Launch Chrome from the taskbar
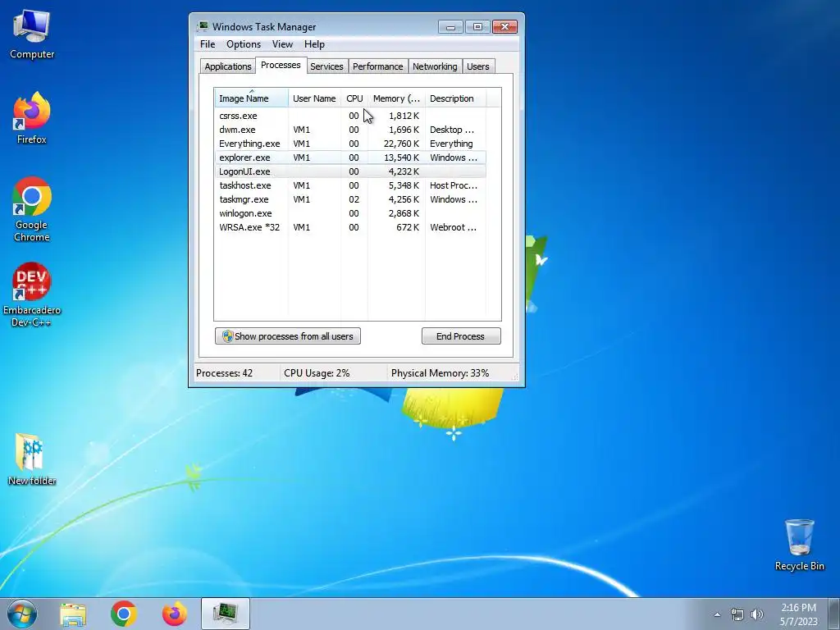 pyautogui.click(x=124, y=614)
